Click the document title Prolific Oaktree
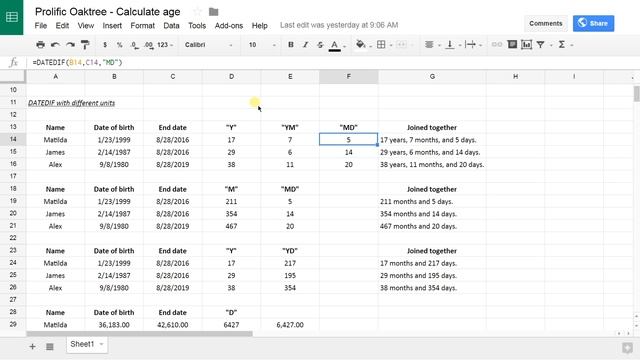The image size is (640, 360). (108, 12)
